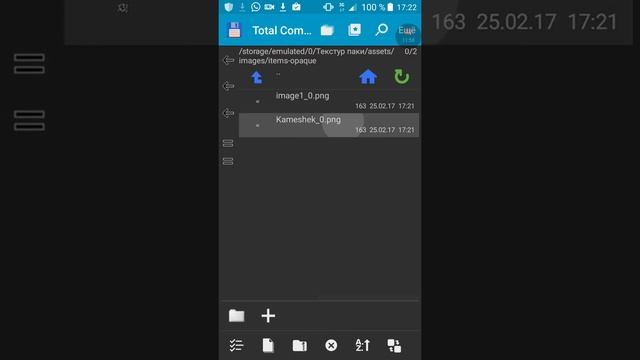The height and width of the screenshot is (360, 640).
Task: Tap the battery icon in status bar
Action: (x=390, y=7)
